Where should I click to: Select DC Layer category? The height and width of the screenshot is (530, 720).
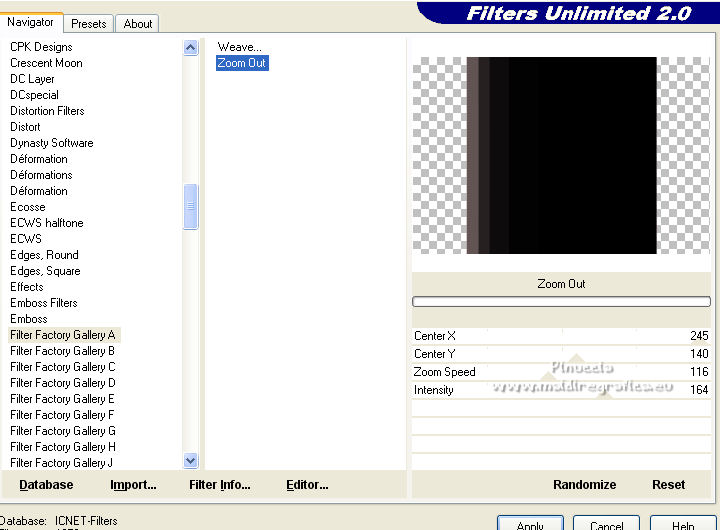coord(32,79)
